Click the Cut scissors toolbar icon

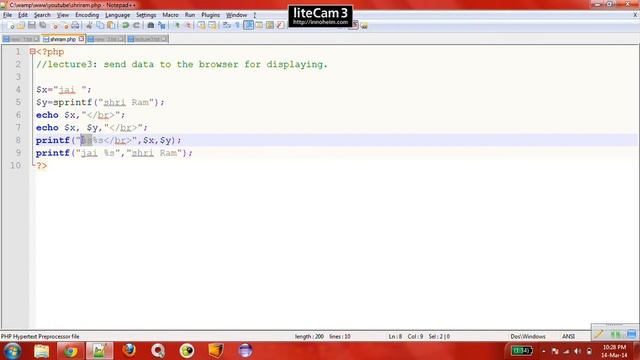pyautogui.click(x=89, y=26)
